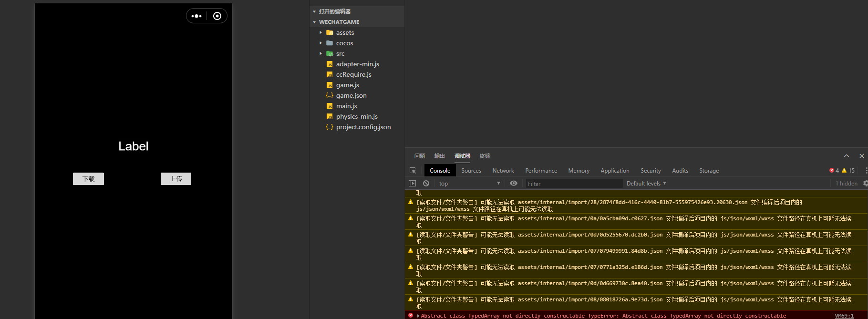Toggle the console sidebar icon

pyautogui.click(x=413, y=183)
